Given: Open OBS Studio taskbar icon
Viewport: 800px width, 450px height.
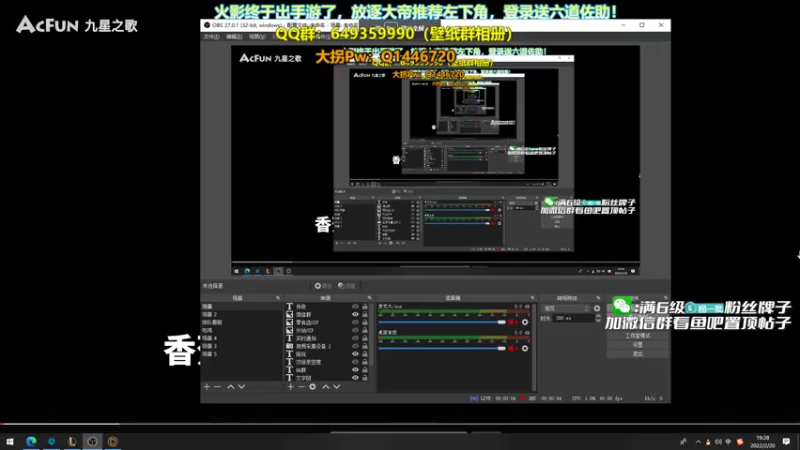Looking at the screenshot, I should pyautogui.click(x=92, y=441).
